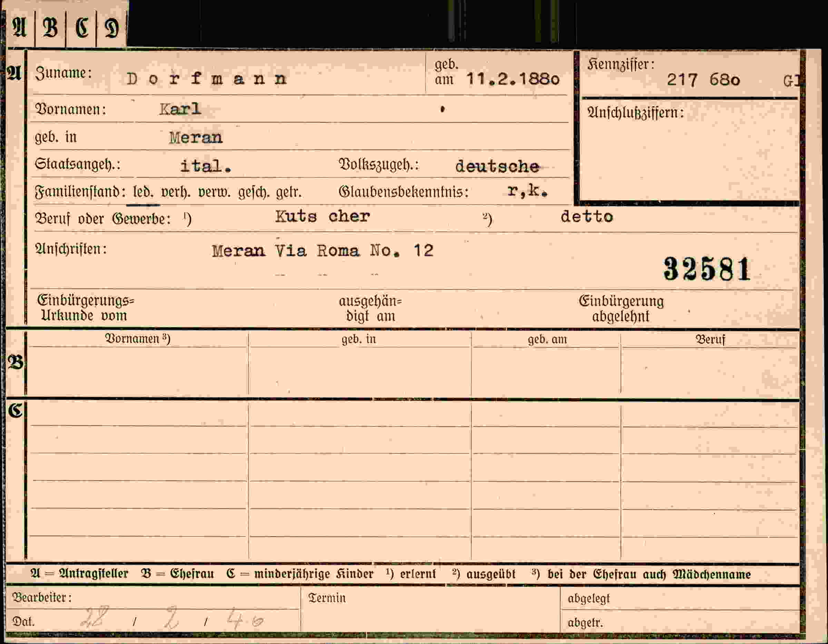Click the 'geb. am' column header
The height and width of the screenshot is (644, 828).
point(548,340)
